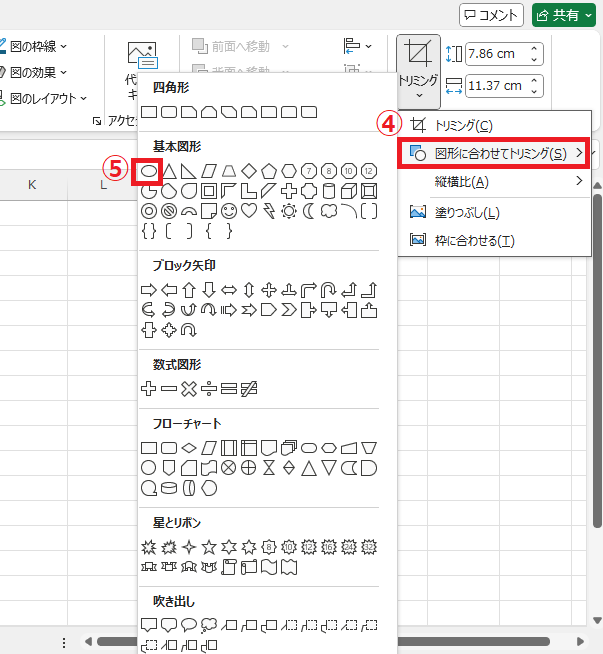Select トリミング(C) in the crop menu
The width and height of the screenshot is (603, 654).
[x=494, y=125]
